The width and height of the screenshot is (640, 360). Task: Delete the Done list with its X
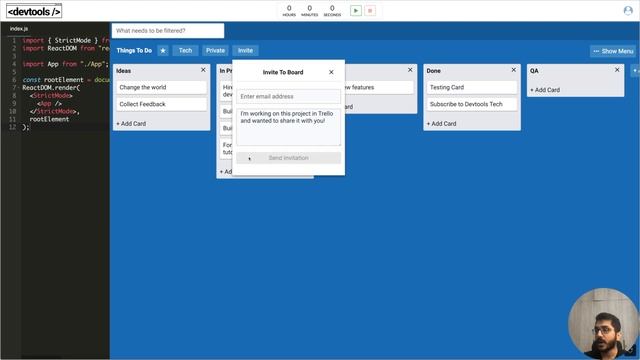pos(513,70)
